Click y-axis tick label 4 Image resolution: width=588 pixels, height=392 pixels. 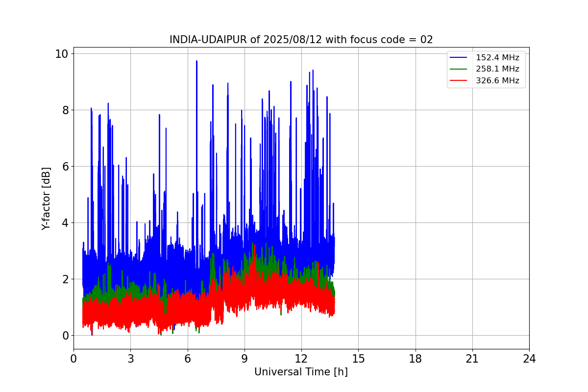click(x=66, y=222)
